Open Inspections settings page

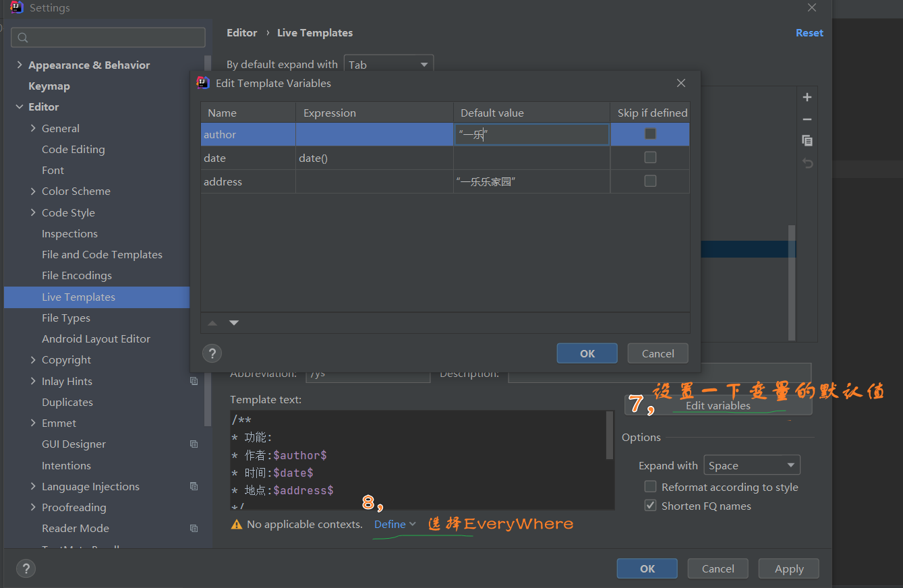pos(69,233)
